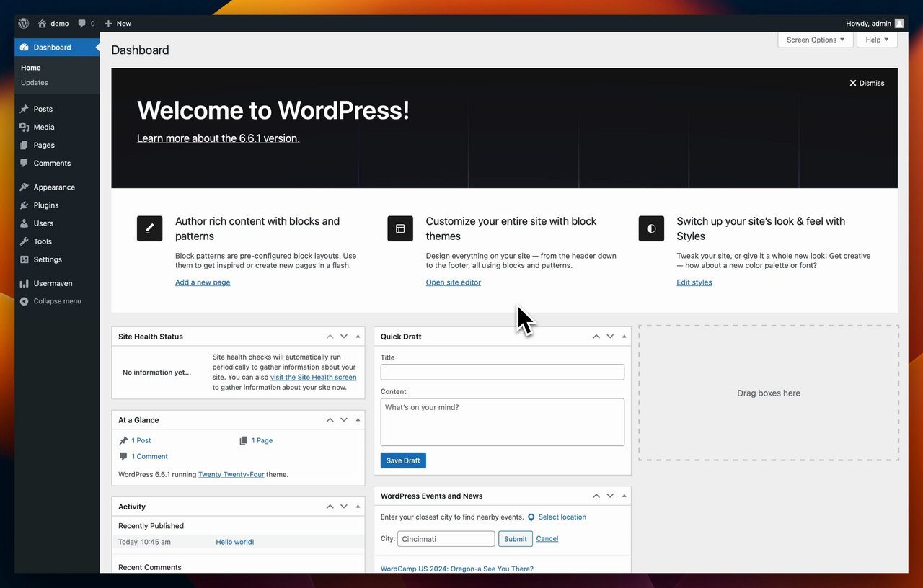Click the WordPress logo in admin bar
The height and width of the screenshot is (588, 923).
24,23
